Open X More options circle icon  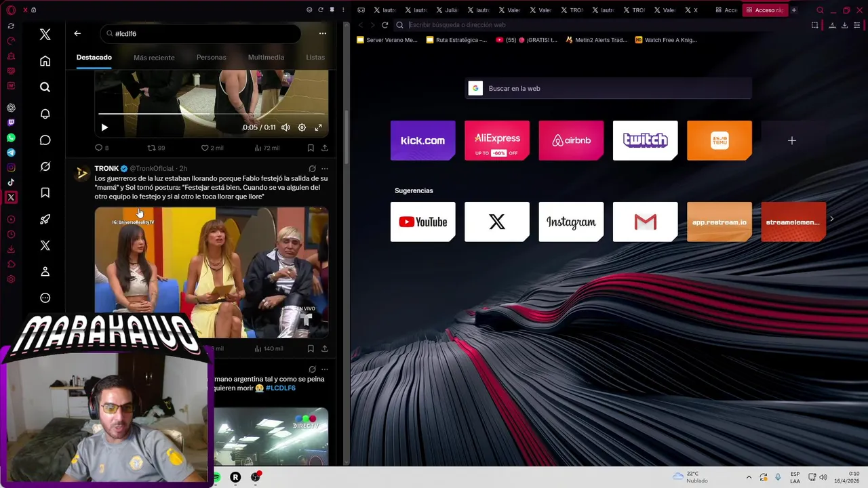(x=45, y=298)
